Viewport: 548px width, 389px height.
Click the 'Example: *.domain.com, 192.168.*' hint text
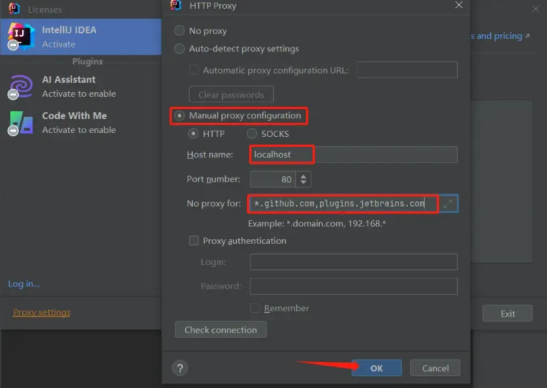click(x=317, y=224)
